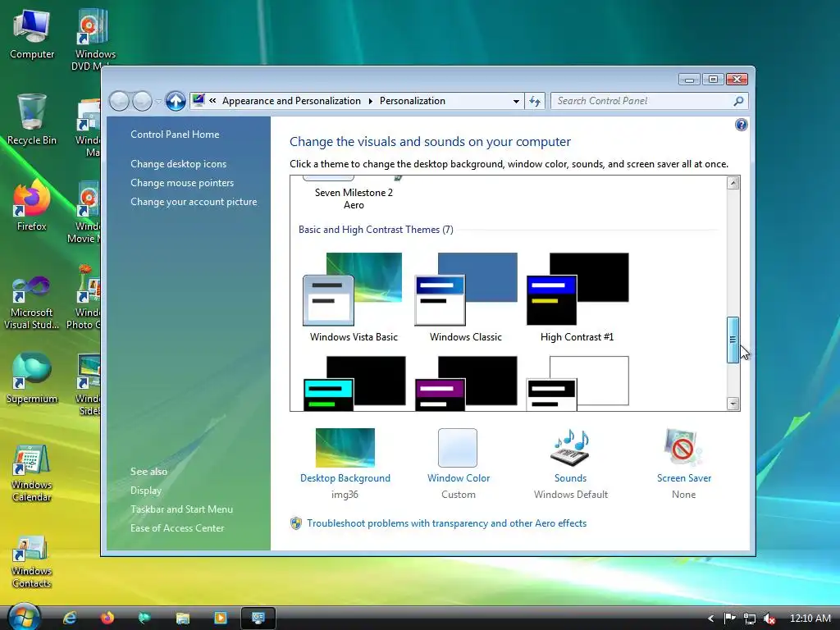This screenshot has width=840, height=630.
Task: Open Windows Media Player from the taskbar
Action: point(220,618)
